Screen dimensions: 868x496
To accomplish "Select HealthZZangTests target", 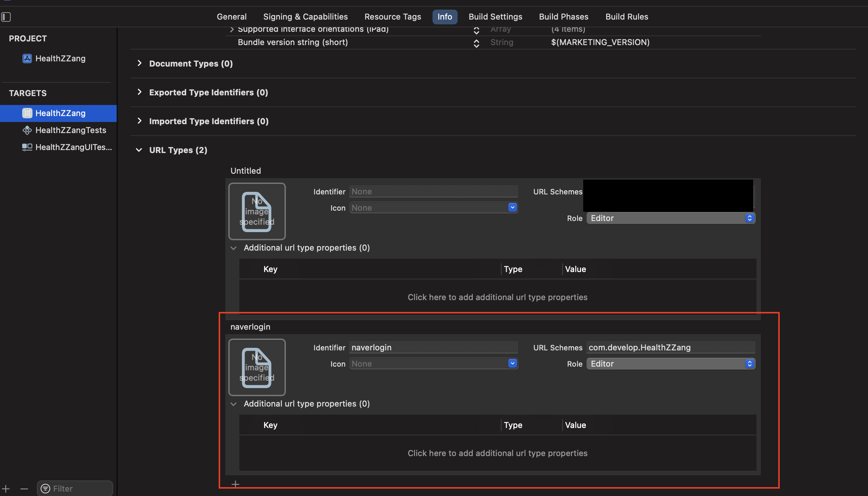I will click(70, 130).
